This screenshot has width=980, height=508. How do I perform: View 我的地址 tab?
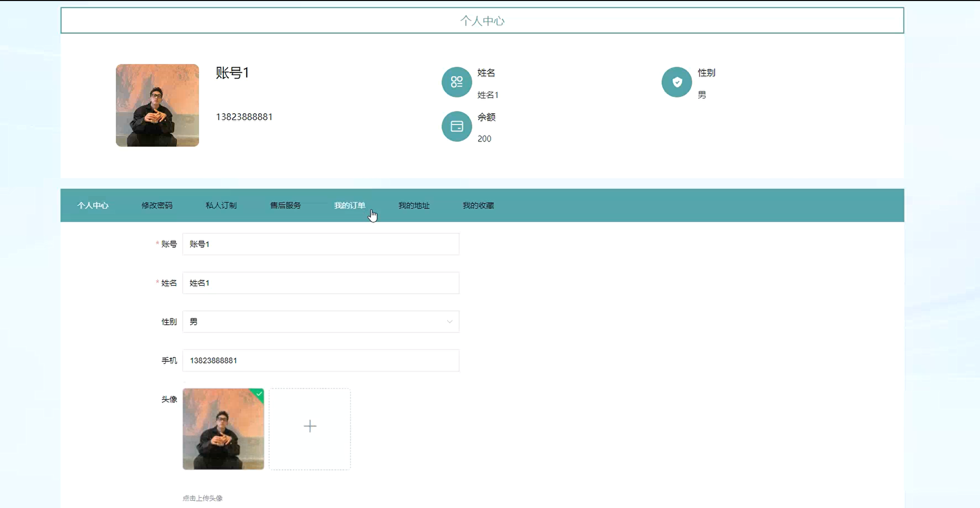click(414, 205)
